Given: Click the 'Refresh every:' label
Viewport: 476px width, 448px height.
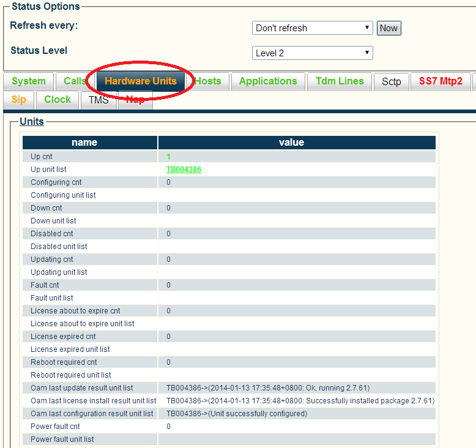Looking at the screenshot, I should click(x=44, y=26).
